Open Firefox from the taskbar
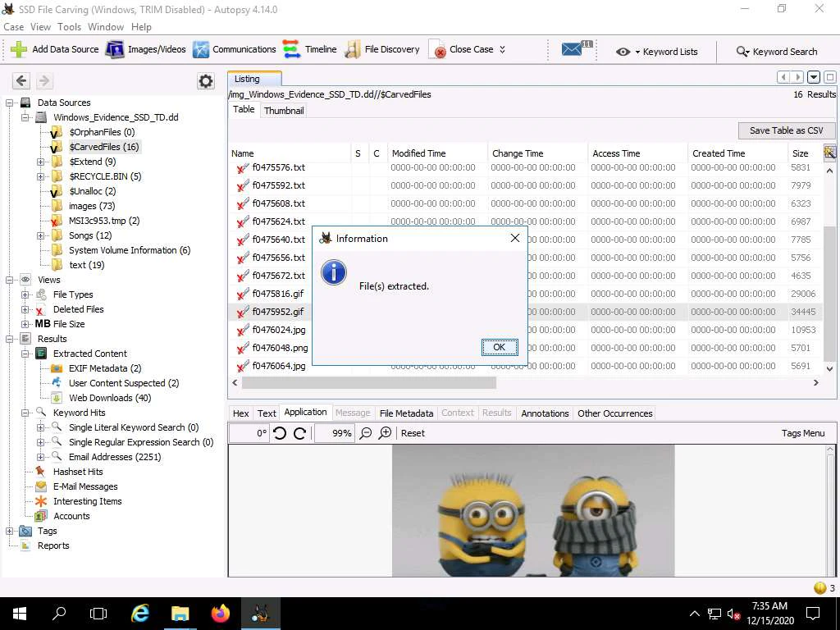 (x=220, y=614)
